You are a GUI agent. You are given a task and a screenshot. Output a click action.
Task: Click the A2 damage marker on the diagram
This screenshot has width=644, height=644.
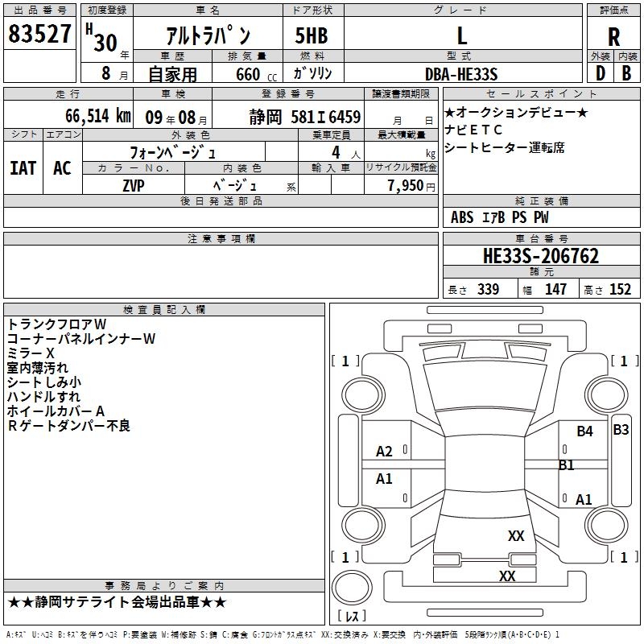(385, 452)
